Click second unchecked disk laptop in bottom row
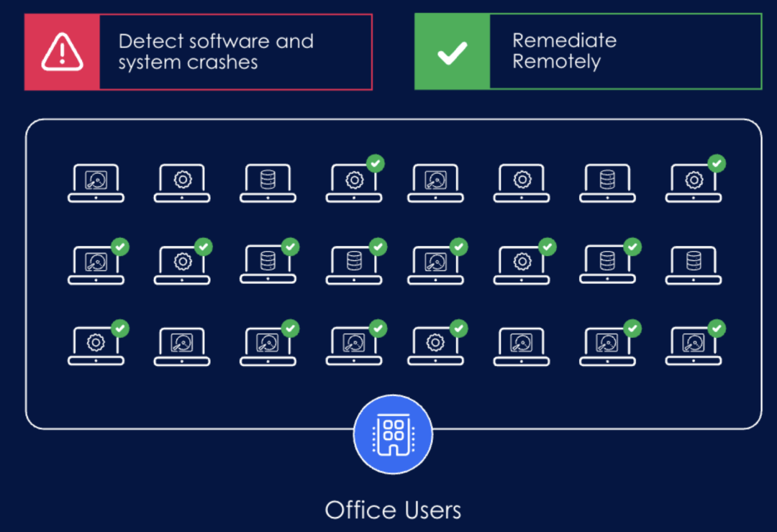The height and width of the screenshot is (532, 777). point(522,347)
